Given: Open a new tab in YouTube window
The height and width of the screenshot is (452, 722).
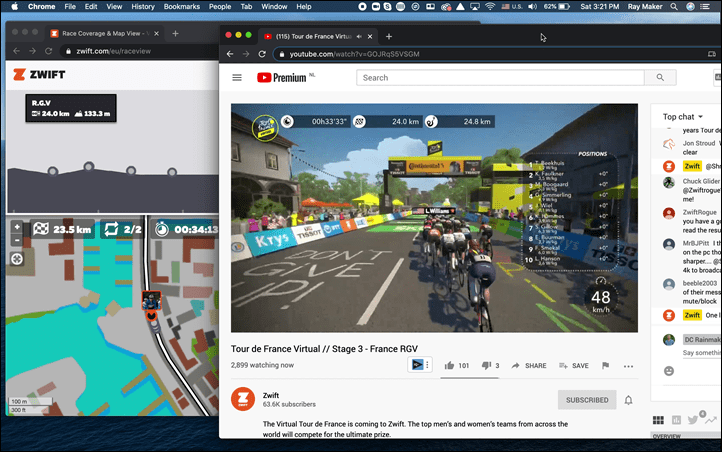Looking at the screenshot, I should click(x=389, y=36).
